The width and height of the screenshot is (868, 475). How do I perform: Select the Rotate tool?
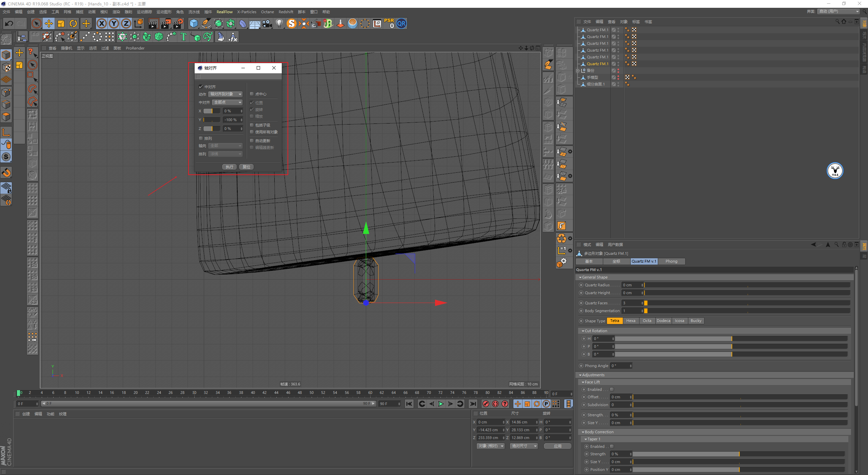click(73, 24)
